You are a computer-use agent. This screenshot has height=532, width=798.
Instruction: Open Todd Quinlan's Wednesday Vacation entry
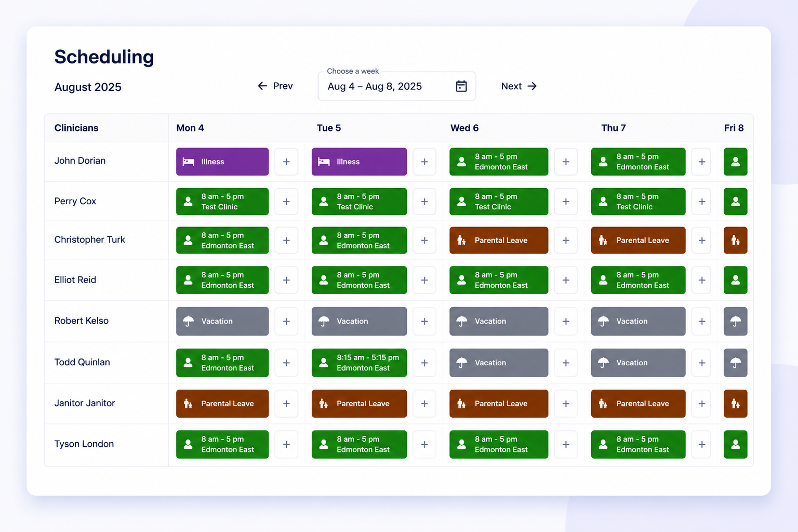pos(499,363)
